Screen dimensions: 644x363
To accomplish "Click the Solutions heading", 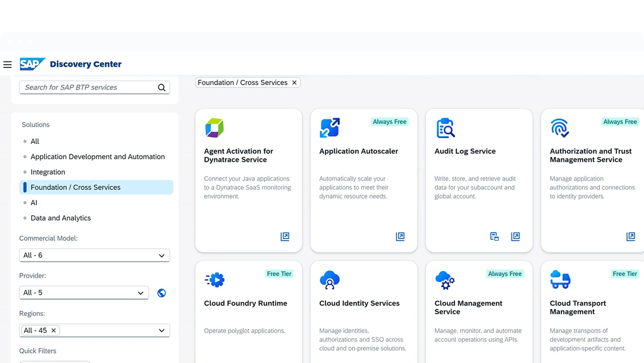I will click(x=36, y=125).
